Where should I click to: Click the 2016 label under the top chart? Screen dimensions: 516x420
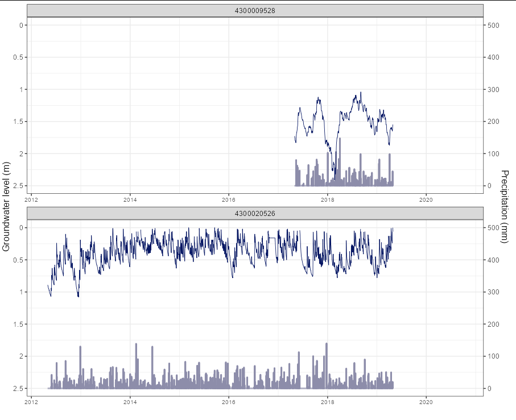[x=228, y=199]
